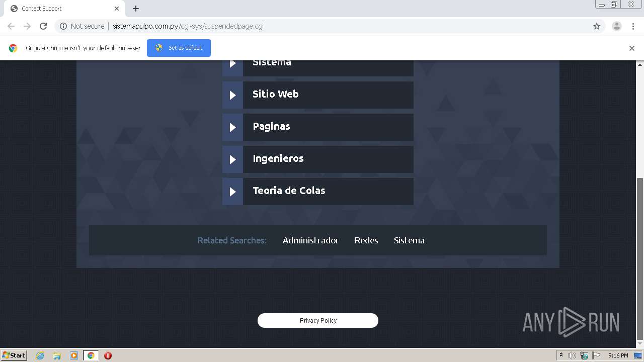644x362 pixels.
Task: Click the browser forward arrow
Action: (x=27, y=26)
